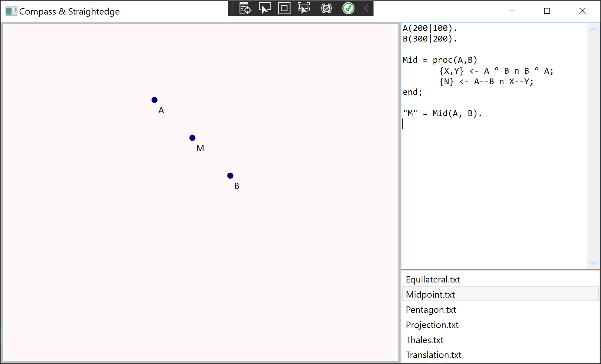Activate the Select Element cursor tool
The image size is (601, 364).
pyautogui.click(x=265, y=8)
